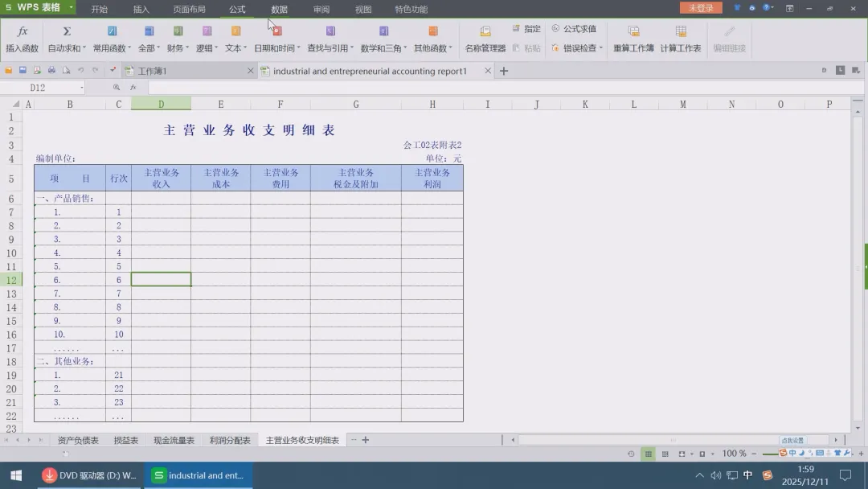Click the print icon in quick toolbar
Image resolution: width=868 pixels, height=489 pixels.
(51, 70)
